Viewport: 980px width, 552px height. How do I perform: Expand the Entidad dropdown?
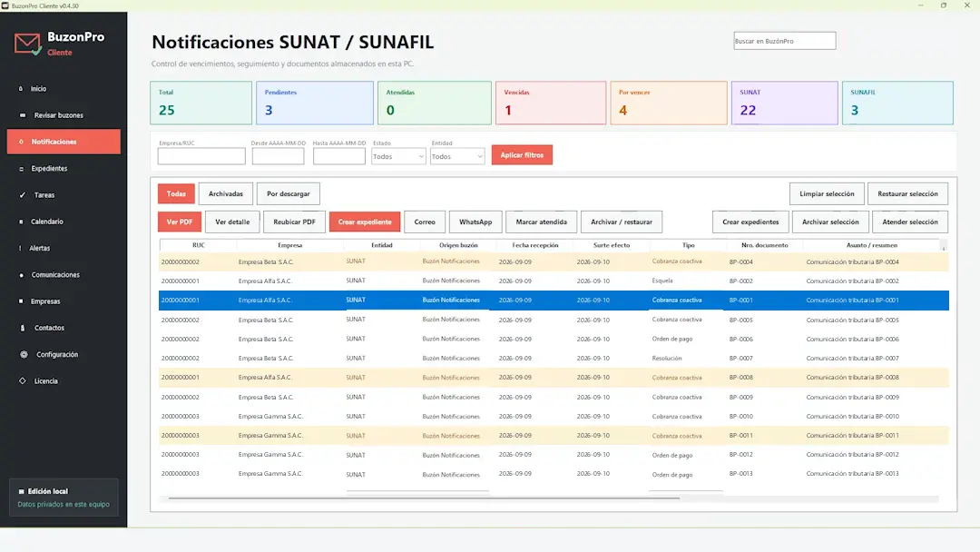click(x=456, y=156)
